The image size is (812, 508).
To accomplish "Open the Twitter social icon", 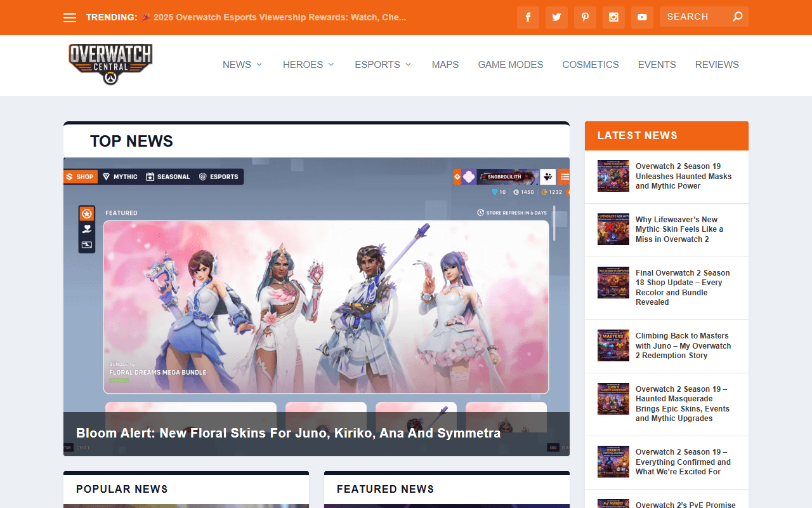I will pos(556,17).
